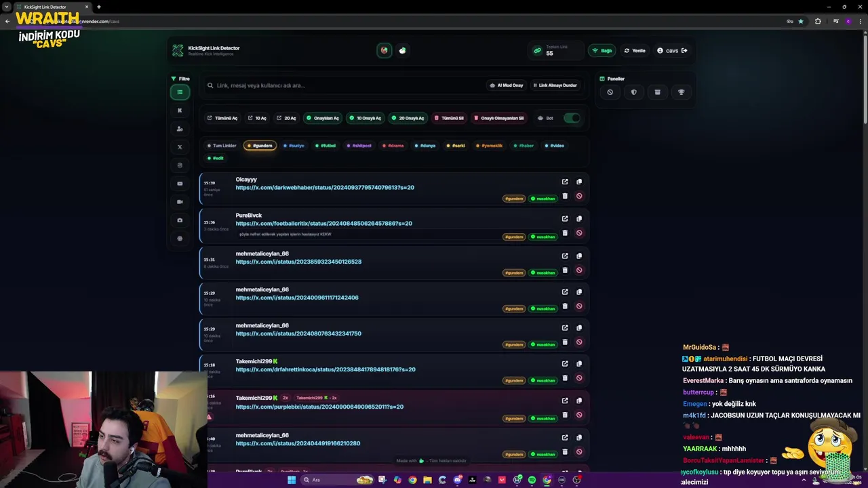Copy the link posted by Olcayyy

click(579, 182)
